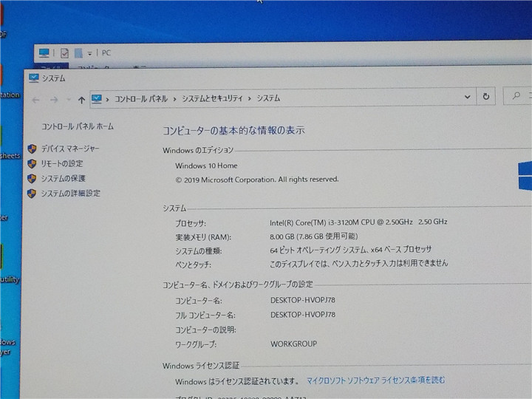Click the computer icon in address bar

click(x=97, y=99)
